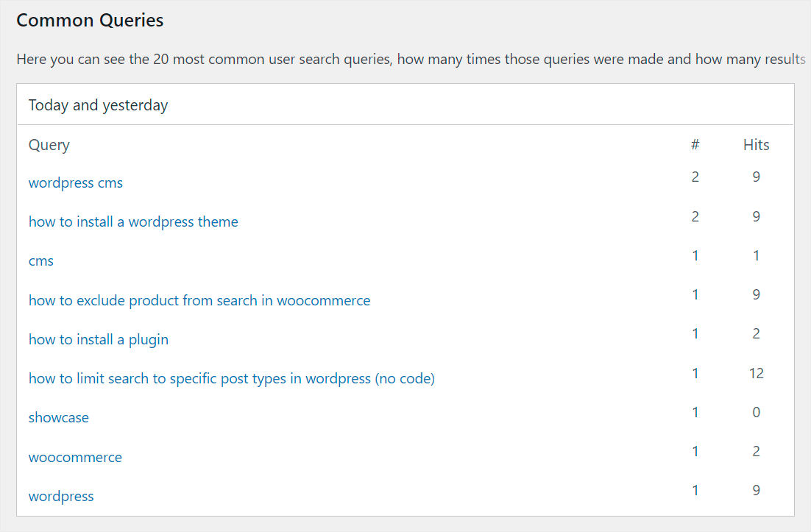
Task: Sort the table by the Hits column
Action: pos(756,145)
